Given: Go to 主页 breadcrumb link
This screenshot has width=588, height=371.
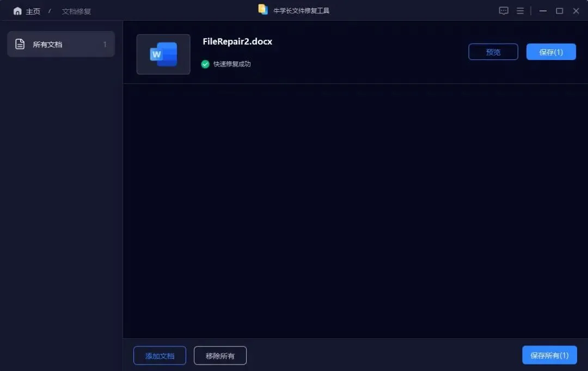Looking at the screenshot, I should pyautogui.click(x=33, y=11).
